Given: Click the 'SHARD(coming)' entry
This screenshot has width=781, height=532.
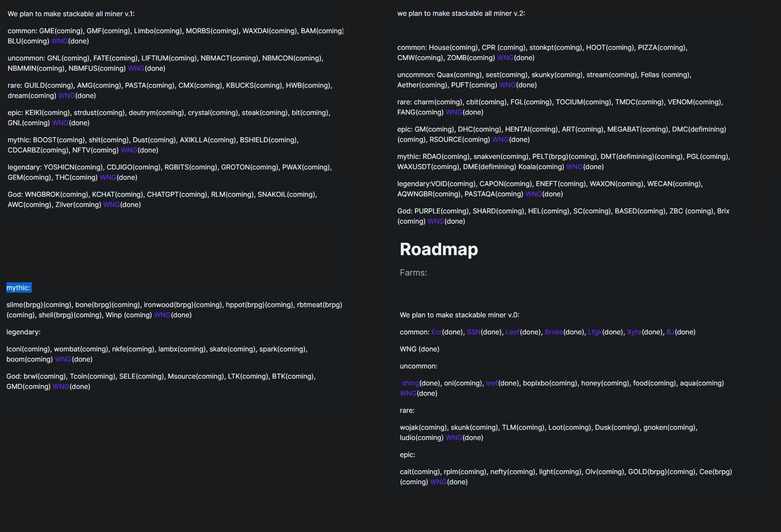Looking at the screenshot, I should click(499, 211).
